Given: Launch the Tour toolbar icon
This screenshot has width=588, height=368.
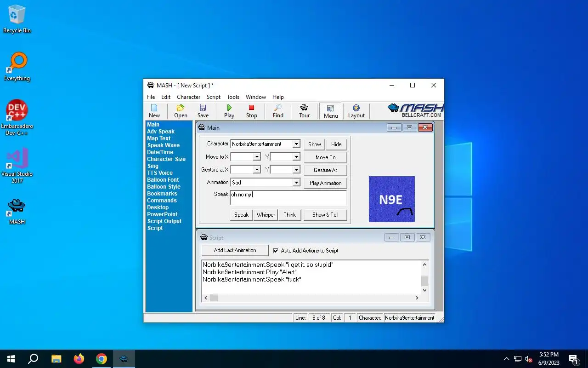Looking at the screenshot, I should click(x=304, y=111).
